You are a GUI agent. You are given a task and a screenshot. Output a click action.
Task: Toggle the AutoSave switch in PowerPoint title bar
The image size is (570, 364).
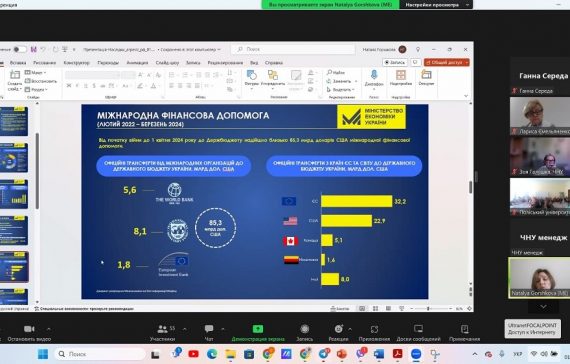click(x=19, y=49)
